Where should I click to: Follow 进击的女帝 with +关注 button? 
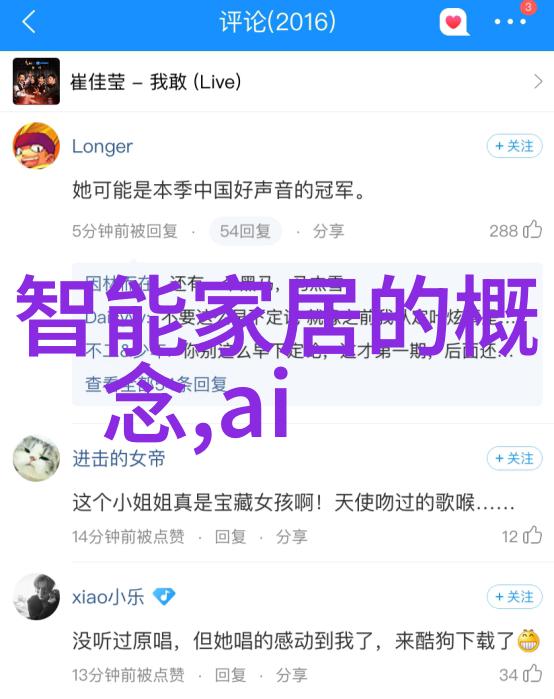(x=514, y=458)
